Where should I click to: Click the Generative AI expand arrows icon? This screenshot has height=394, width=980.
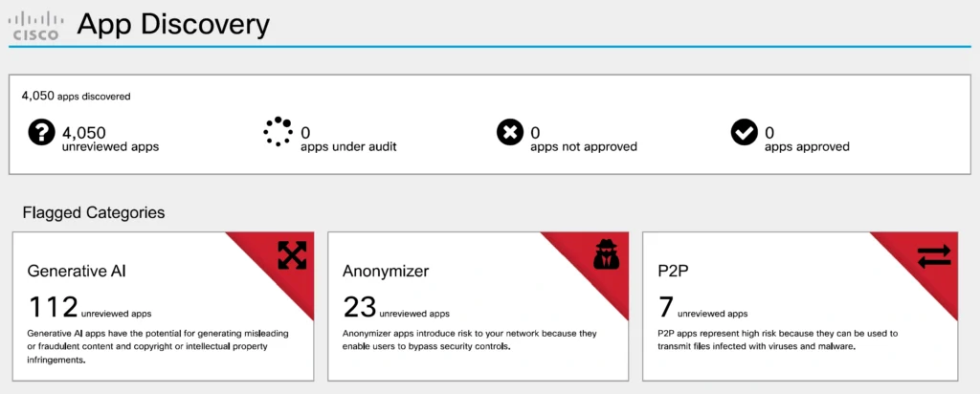click(x=292, y=254)
